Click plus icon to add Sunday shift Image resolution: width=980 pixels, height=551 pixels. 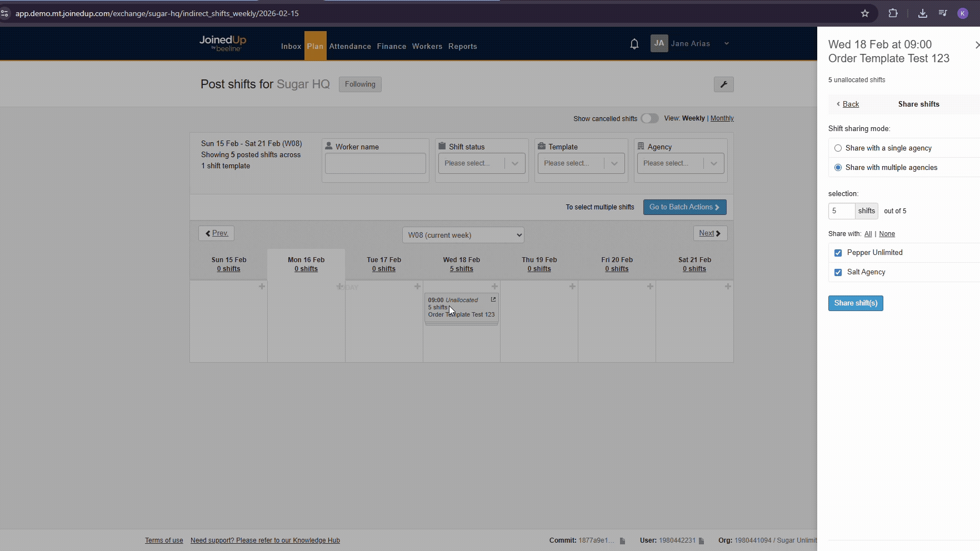pos(262,287)
